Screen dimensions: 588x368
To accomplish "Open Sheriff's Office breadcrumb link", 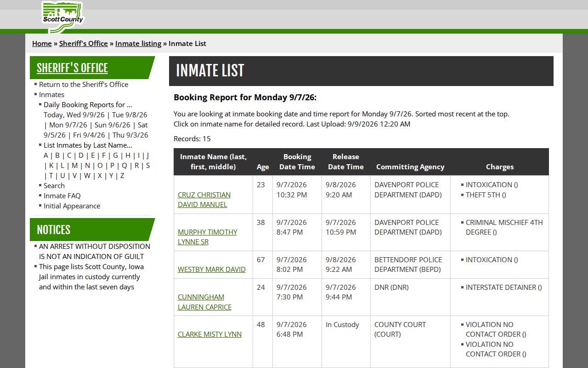I will 83,43.
